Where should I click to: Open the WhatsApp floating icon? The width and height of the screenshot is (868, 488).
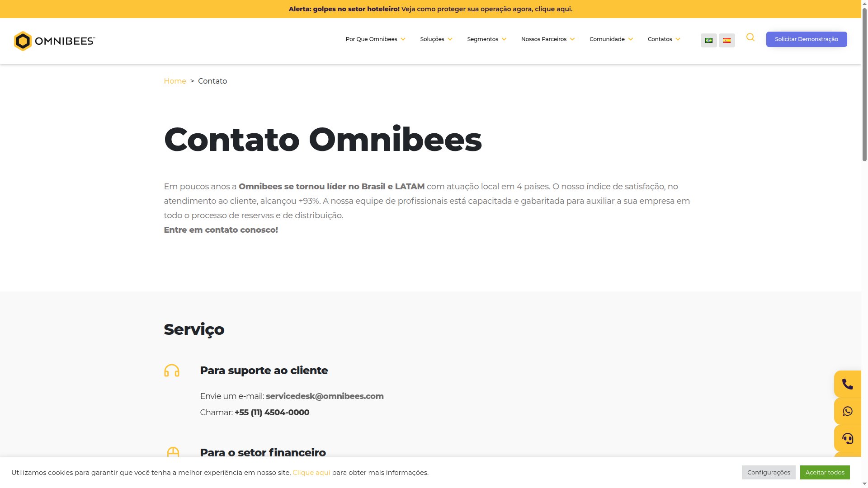click(848, 411)
